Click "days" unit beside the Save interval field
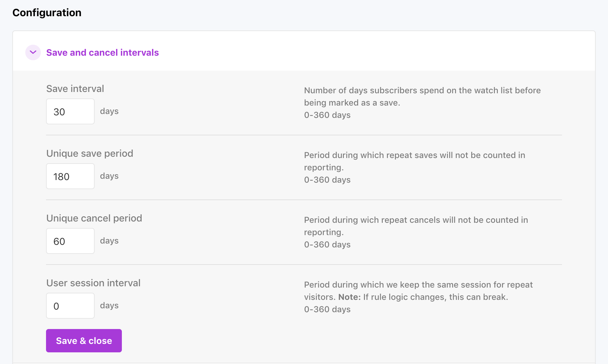The height and width of the screenshot is (364, 608). (109, 111)
